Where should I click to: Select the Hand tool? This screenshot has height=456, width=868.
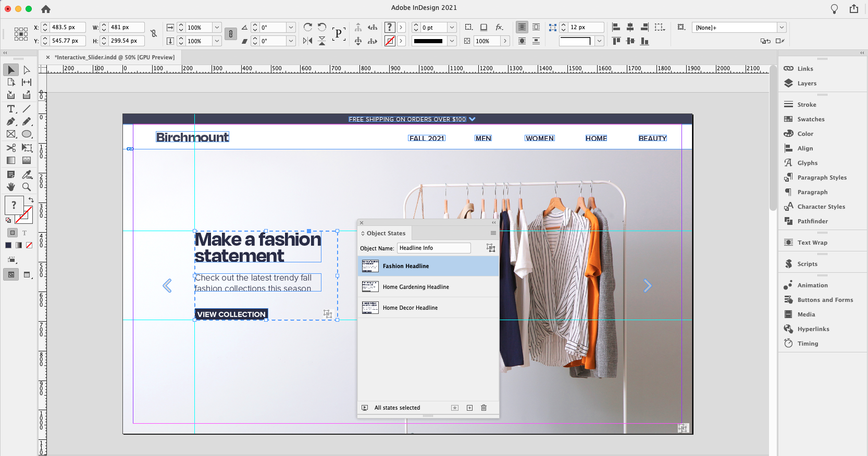pyautogui.click(x=11, y=186)
